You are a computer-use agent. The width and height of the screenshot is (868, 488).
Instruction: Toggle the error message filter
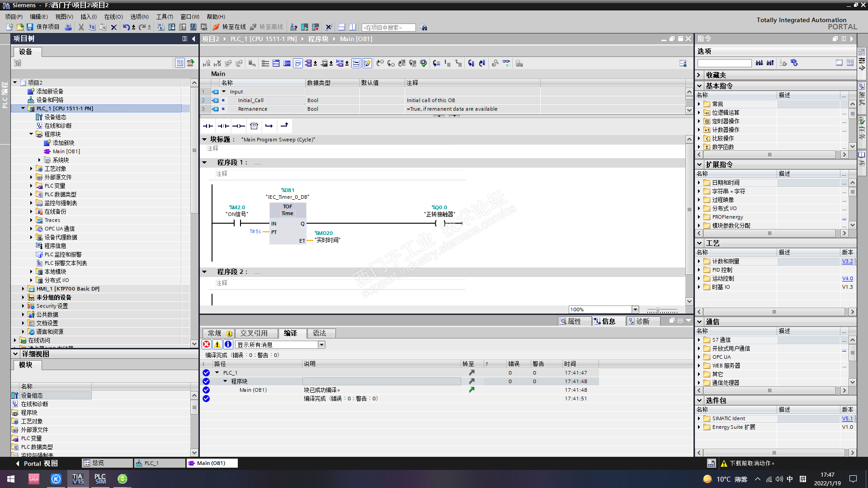pyautogui.click(x=207, y=344)
